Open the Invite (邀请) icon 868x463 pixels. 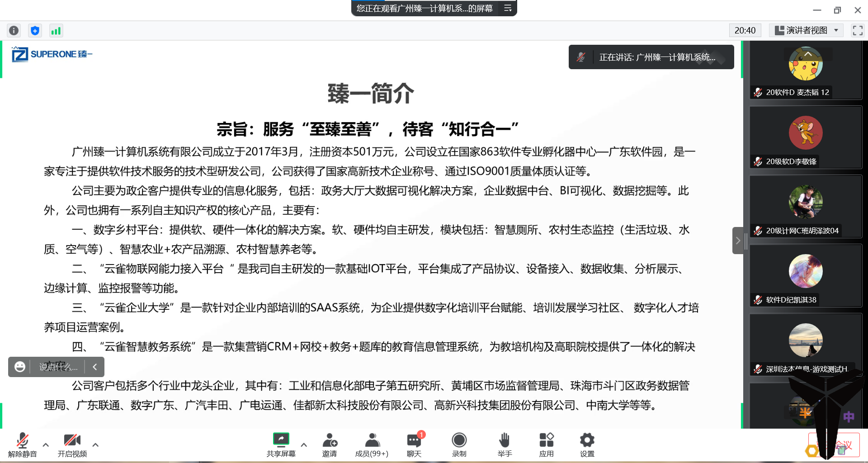tap(330, 444)
